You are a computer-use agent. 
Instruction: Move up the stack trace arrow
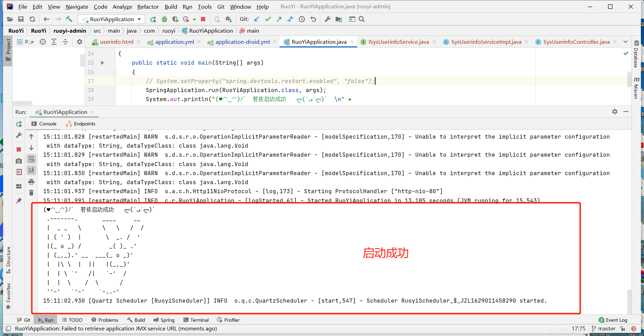pos(31,137)
